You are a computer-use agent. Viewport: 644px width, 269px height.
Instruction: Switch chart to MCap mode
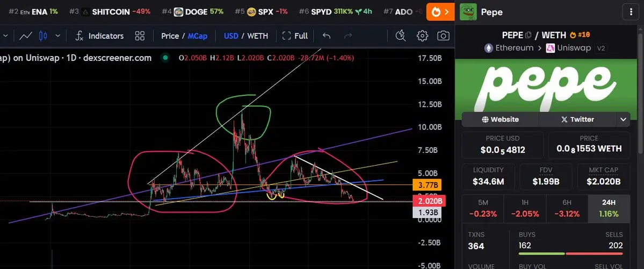tap(198, 36)
